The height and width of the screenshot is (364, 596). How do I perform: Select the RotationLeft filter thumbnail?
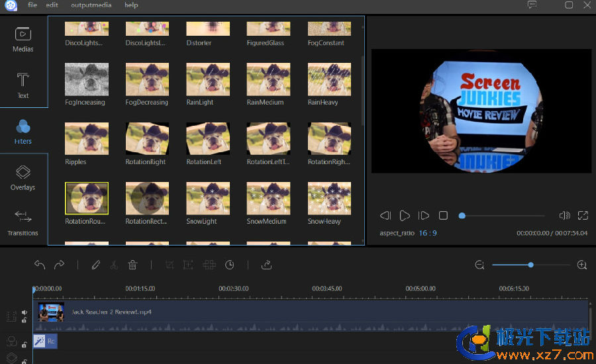pyautogui.click(x=208, y=139)
